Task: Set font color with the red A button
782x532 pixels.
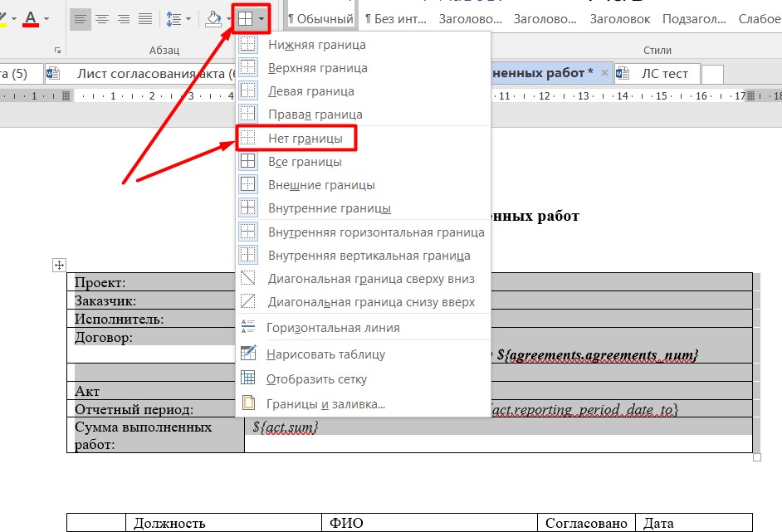Action: point(31,18)
